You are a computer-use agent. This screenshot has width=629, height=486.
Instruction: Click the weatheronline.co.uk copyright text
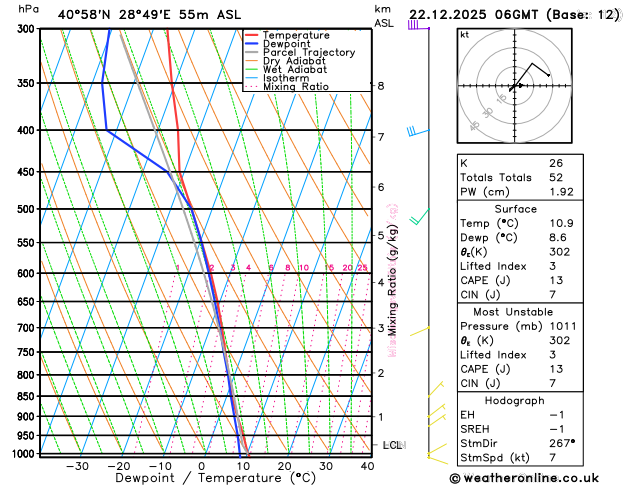[x=524, y=478]
